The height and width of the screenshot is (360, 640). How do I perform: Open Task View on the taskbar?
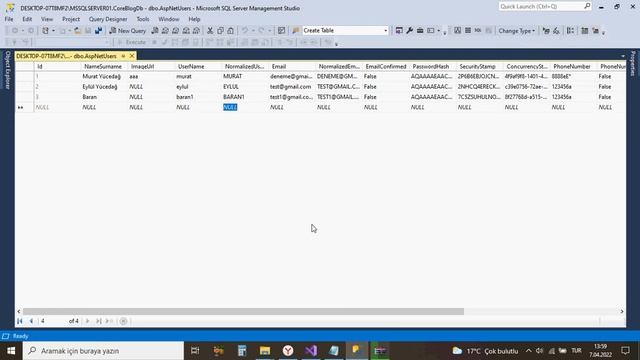[x=195, y=351]
